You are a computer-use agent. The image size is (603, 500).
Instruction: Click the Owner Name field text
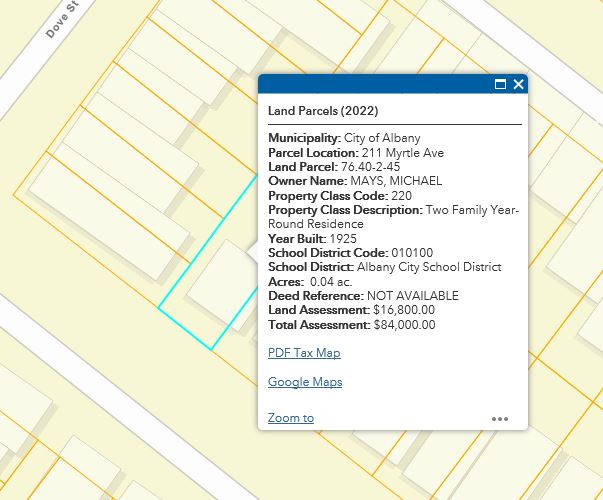click(x=354, y=181)
